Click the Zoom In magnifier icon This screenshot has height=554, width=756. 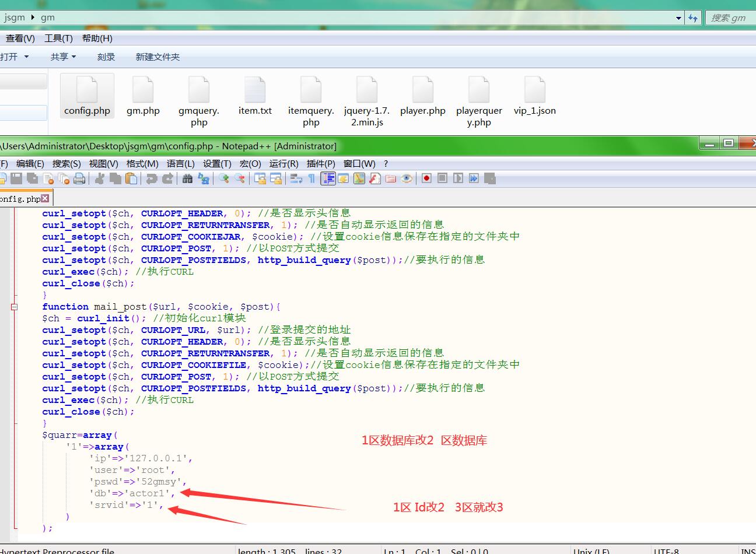224,178
